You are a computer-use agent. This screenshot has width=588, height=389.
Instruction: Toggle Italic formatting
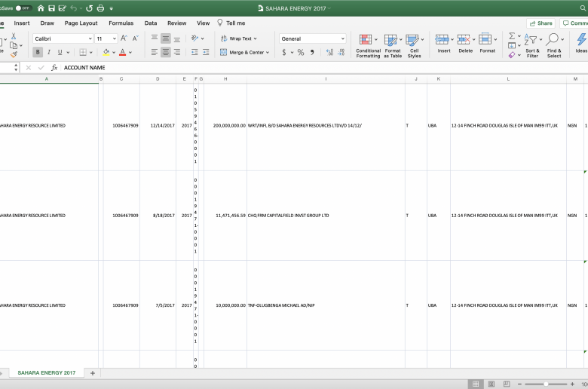pos(49,52)
